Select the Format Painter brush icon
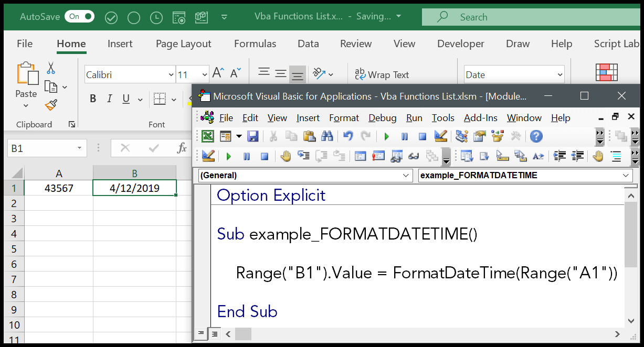644x347 pixels. pos(50,105)
